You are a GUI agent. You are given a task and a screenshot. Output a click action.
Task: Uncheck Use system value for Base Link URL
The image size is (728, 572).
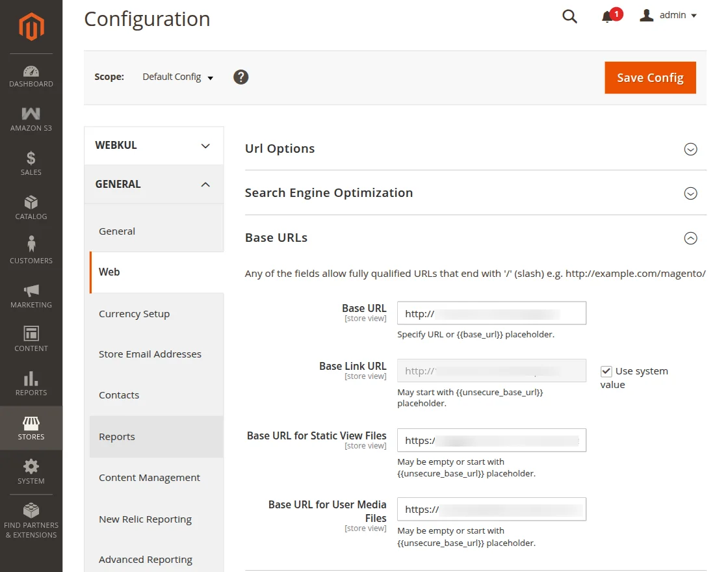click(x=606, y=371)
